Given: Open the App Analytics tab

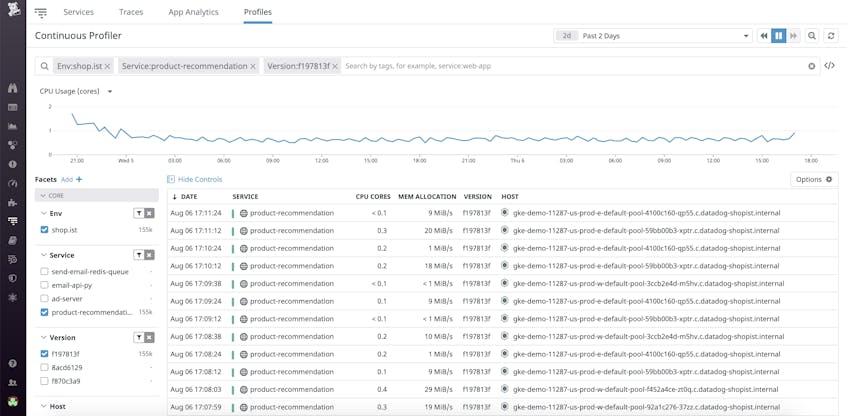Looking at the screenshot, I should [193, 12].
